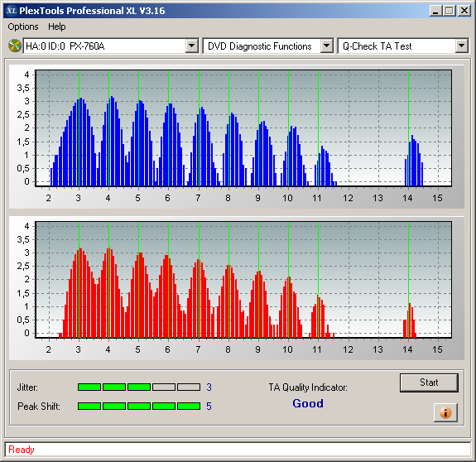Expand the Q-Check TA Test dropdown
Viewport: 476px width, 462px height.
(x=461, y=46)
